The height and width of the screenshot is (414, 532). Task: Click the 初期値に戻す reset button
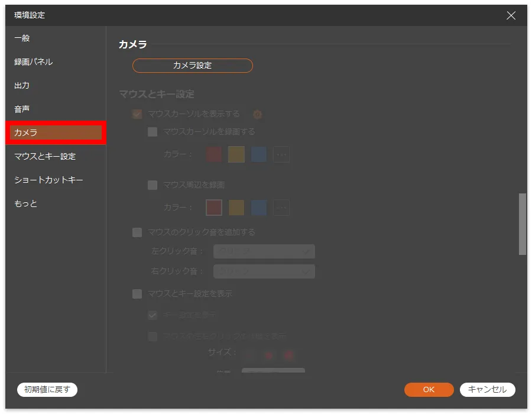pyautogui.click(x=47, y=389)
